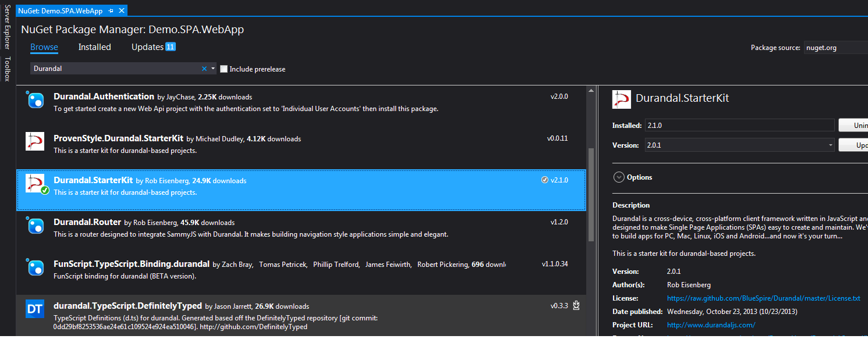The image size is (868, 339).
Task: Select the durandal.TypeScript.DefinitelyTyped title
Action: coord(127,305)
